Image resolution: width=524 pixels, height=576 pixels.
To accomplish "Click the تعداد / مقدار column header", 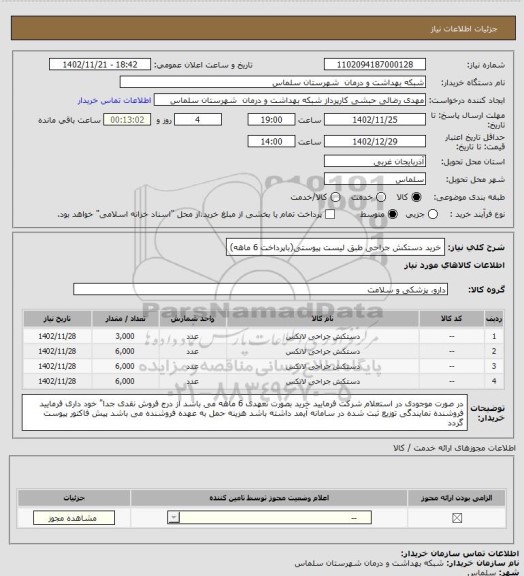I will click(125, 319).
